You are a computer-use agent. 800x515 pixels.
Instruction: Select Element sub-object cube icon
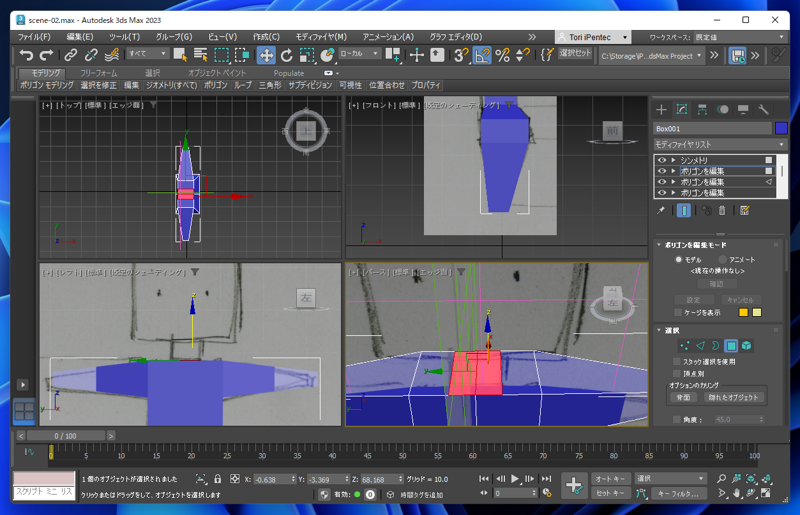(746, 346)
